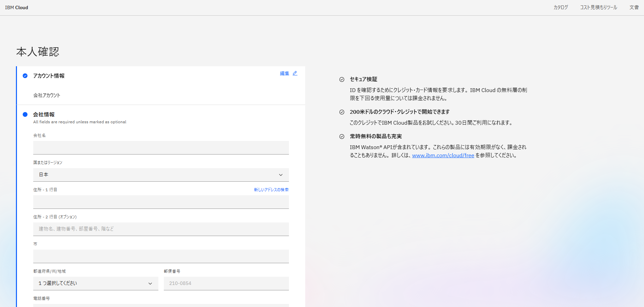Focus the 住所 - 1 行目 address field
644x307 pixels.
[x=161, y=202]
